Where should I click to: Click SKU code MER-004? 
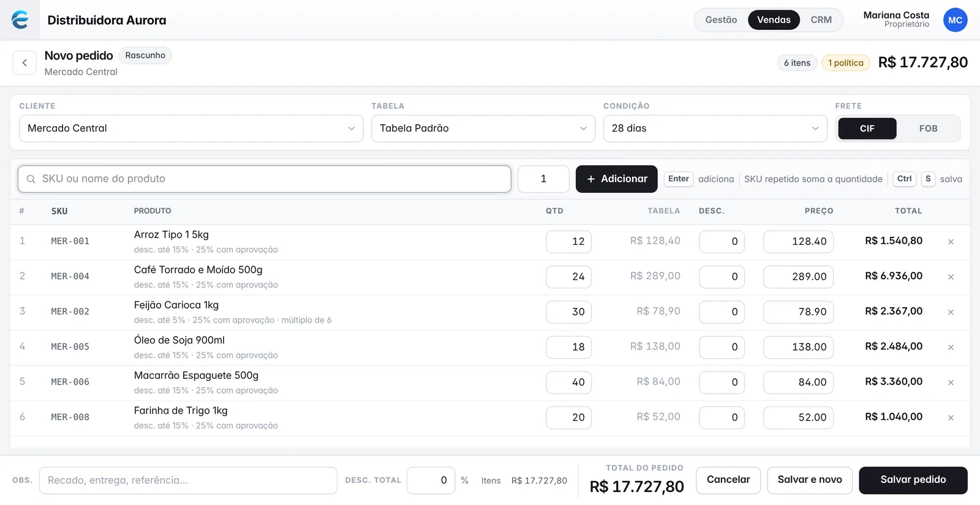70,277
